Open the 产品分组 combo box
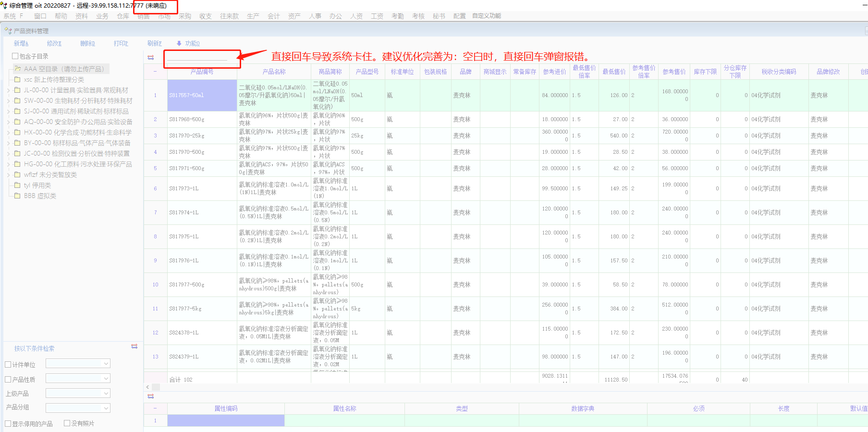Image resolution: width=868 pixels, height=432 pixels. coord(106,408)
